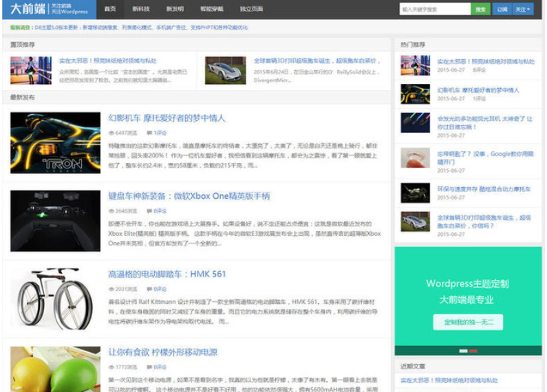547x392 pixels.
Task: Open the Xbox controller article thumbnail
Action: [55, 221]
